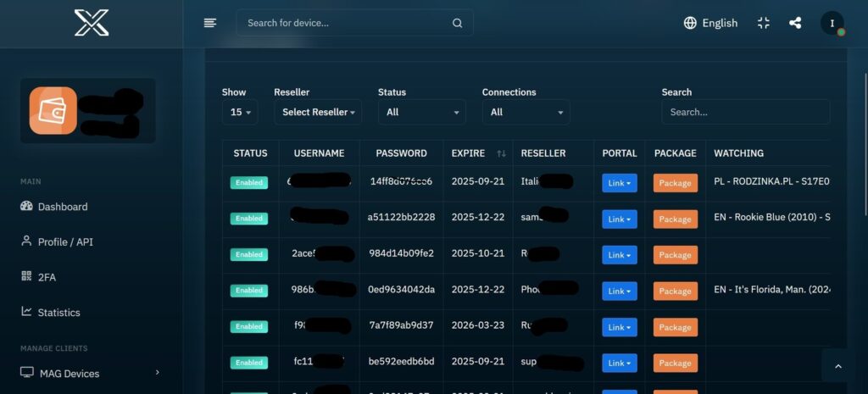The image size is (868, 394).
Task: Click the magnifier icon in device search
Action: click(x=457, y=23)
